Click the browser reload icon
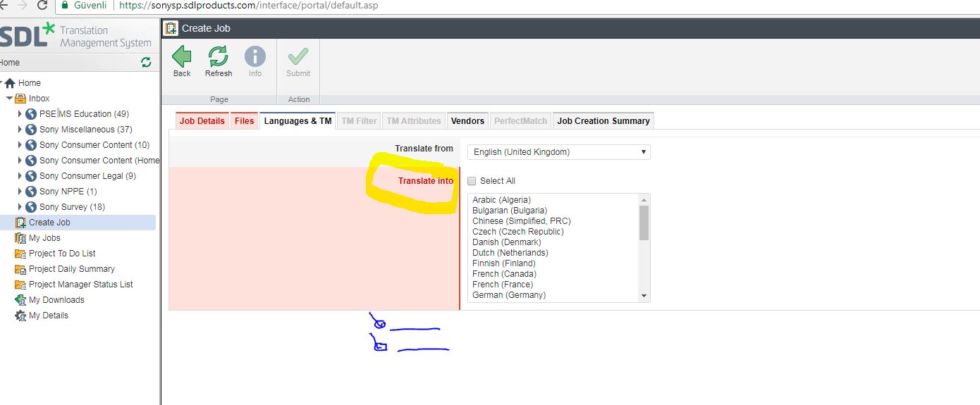980x405 pixels. click(42, 6)
